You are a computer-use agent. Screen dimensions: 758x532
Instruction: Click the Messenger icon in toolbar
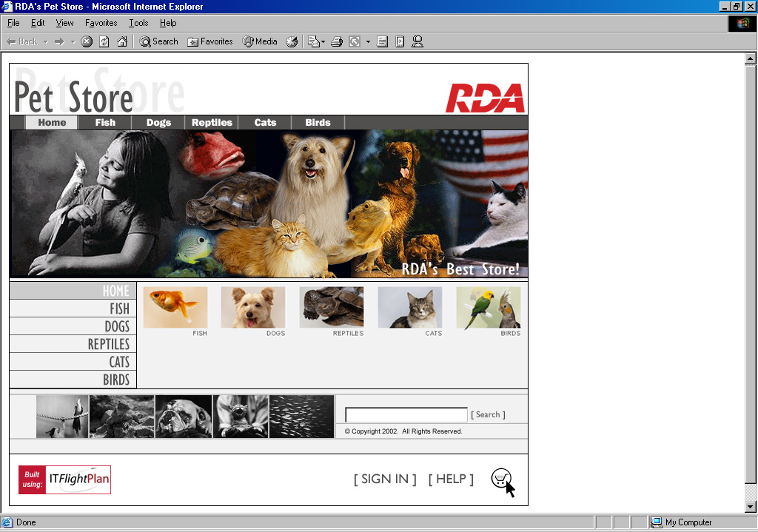tap(417, 41)
